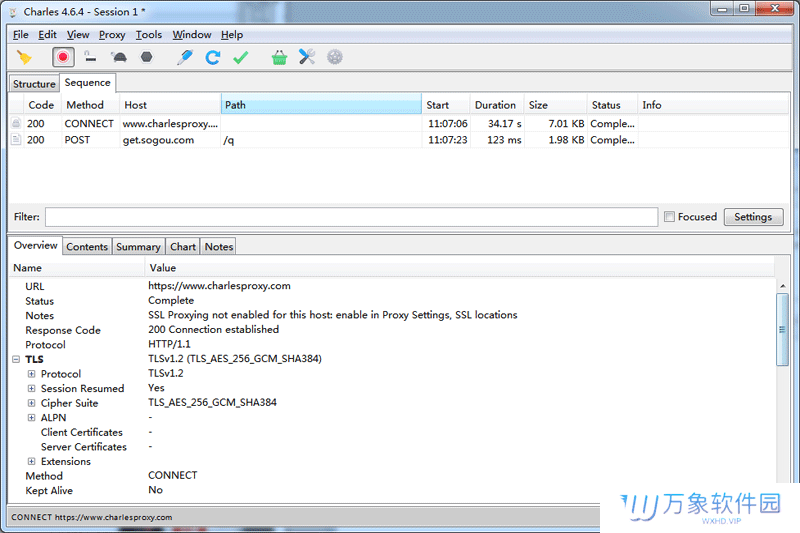Click the Kept Alive row
Screen dimensions: 800x533
[x=392, y=491]
